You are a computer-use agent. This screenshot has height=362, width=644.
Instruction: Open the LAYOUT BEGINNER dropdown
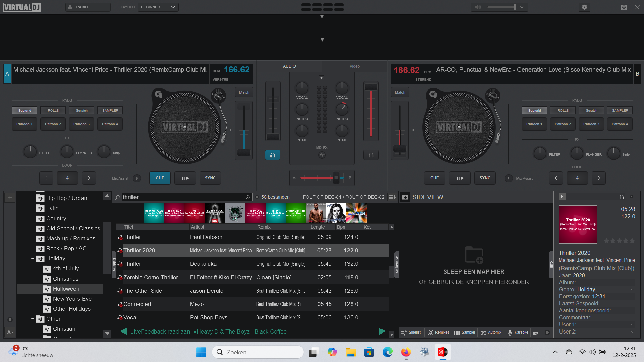[x=158, y=7]
